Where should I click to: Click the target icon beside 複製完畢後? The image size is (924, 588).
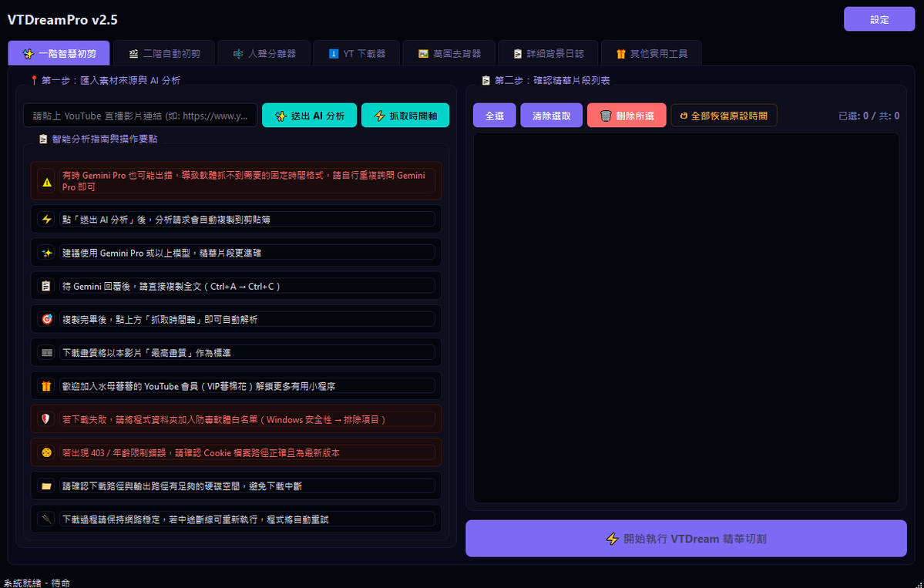46,319
